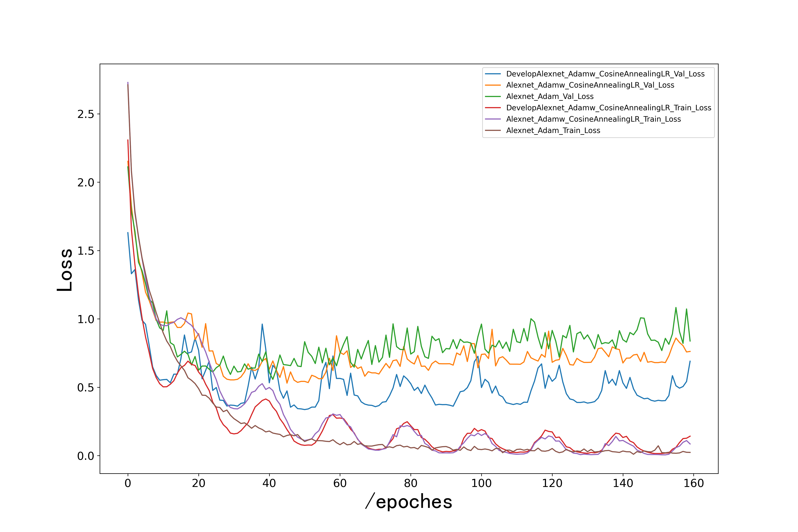Click x-axis tick label 120

coord(552,483)
